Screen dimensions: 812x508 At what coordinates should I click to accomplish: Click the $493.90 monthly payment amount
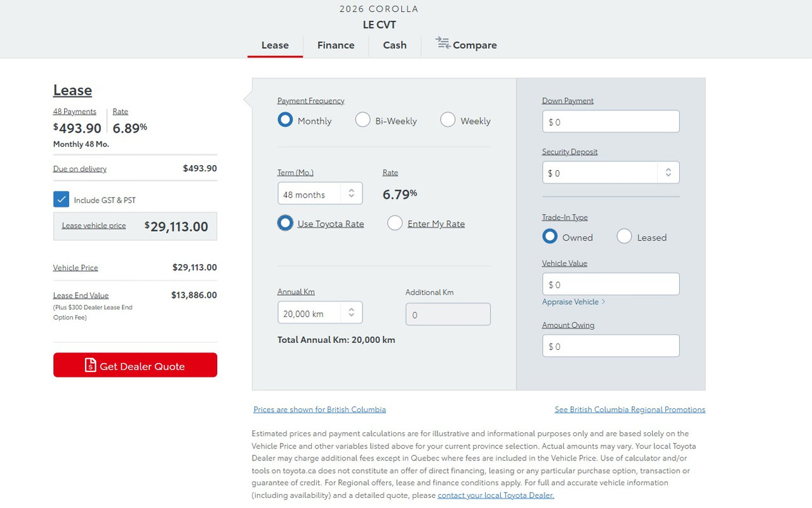tap(77, 128)
